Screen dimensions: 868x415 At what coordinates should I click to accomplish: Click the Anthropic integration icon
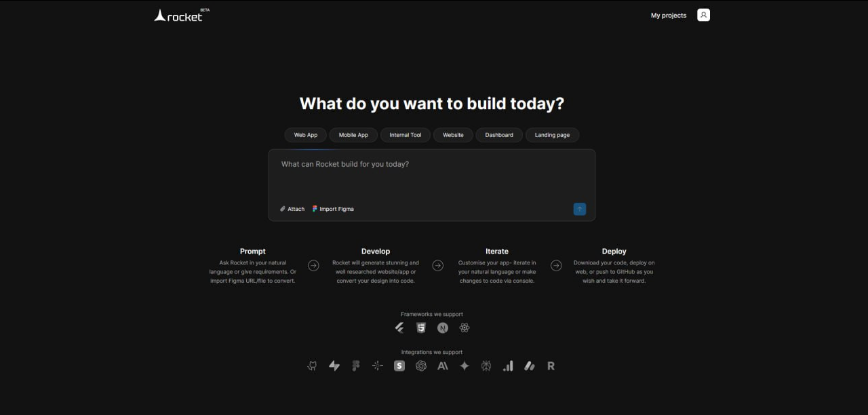point(443,365)
